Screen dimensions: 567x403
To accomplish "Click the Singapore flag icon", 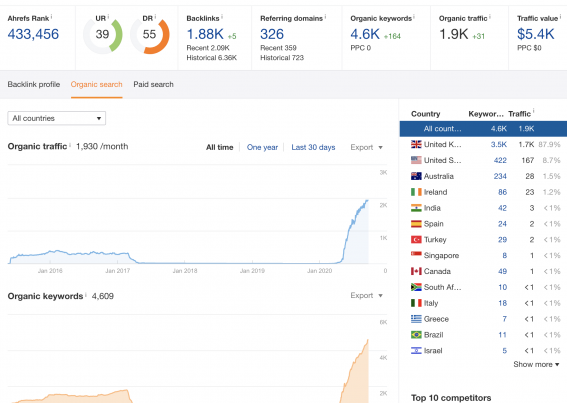I will (x=416, y=255).
